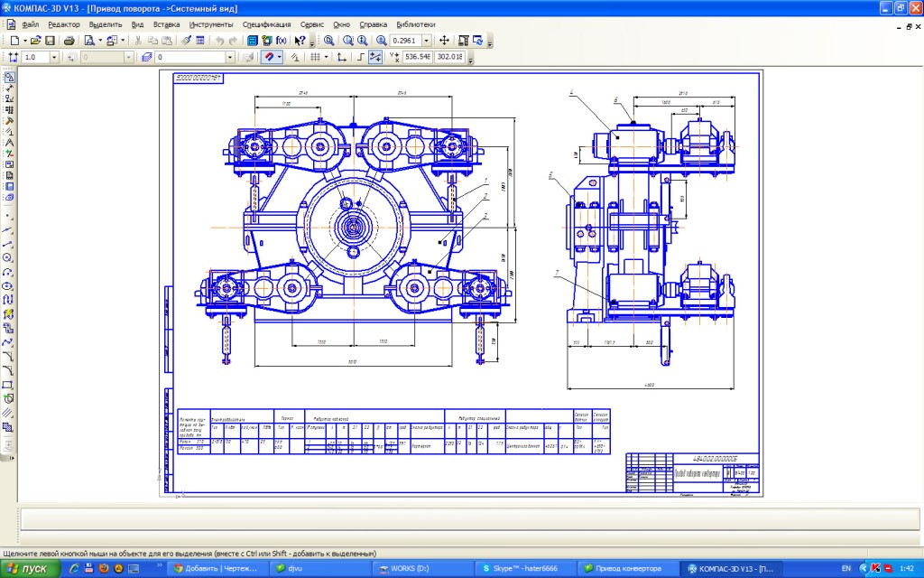Viewport: 924px width, 578px height.
Task: Save the drawing with the floppy disk icon
Action: coord(50,41)
